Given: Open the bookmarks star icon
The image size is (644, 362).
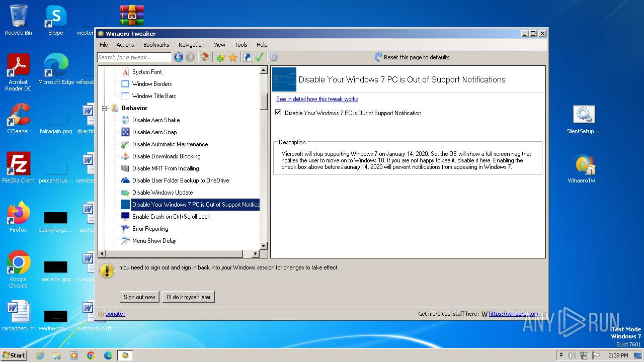Looking at the screenshot, I should (233, 57).
